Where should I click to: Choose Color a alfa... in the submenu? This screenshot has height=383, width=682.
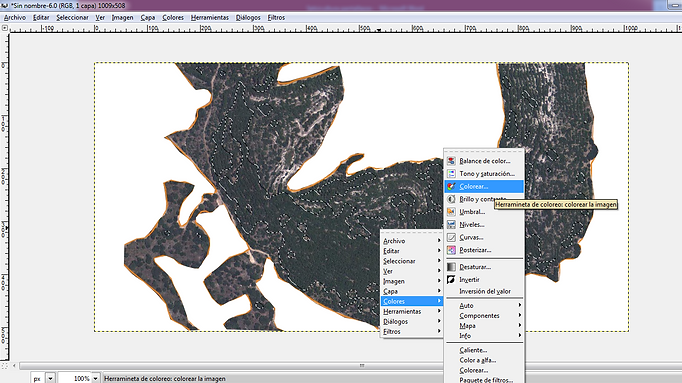pos(484,360)
